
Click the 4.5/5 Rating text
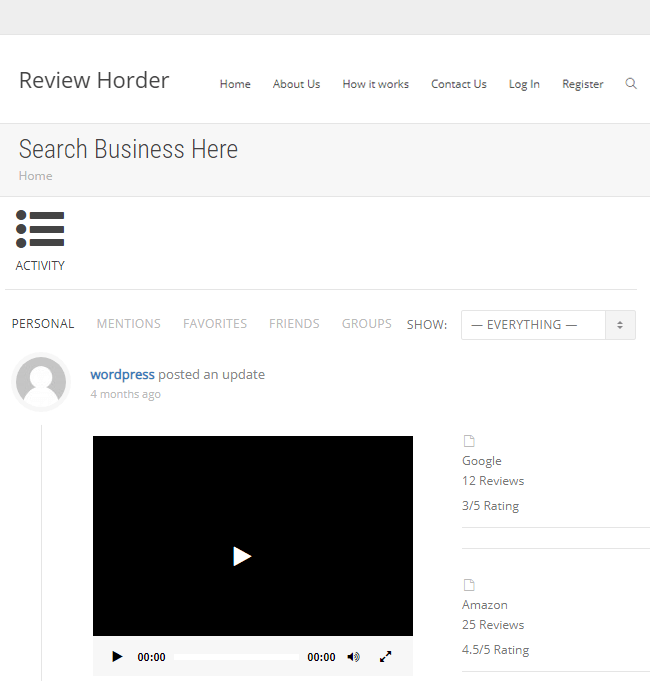(x=496, y=650)
